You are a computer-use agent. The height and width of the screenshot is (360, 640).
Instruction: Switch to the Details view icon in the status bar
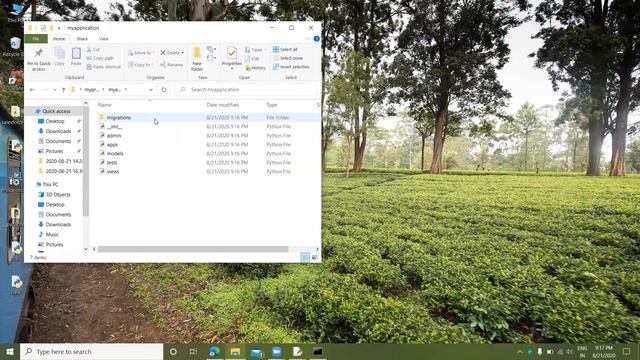point(305,257)
